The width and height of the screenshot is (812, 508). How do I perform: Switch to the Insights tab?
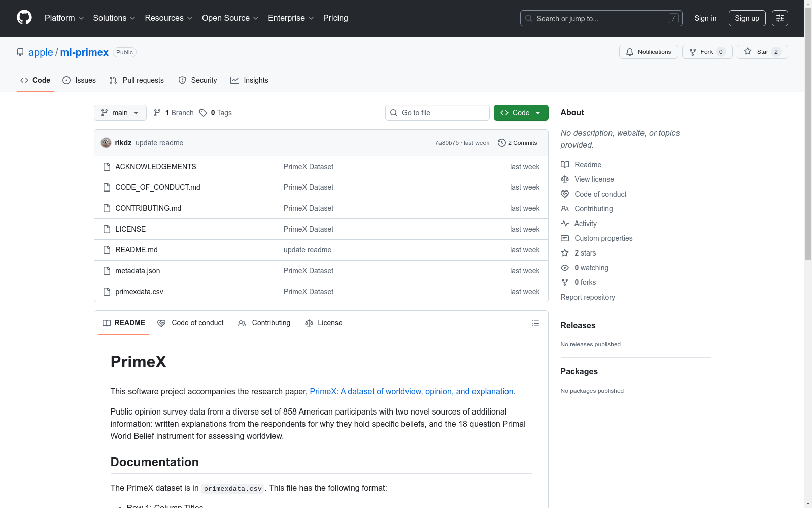249,80
